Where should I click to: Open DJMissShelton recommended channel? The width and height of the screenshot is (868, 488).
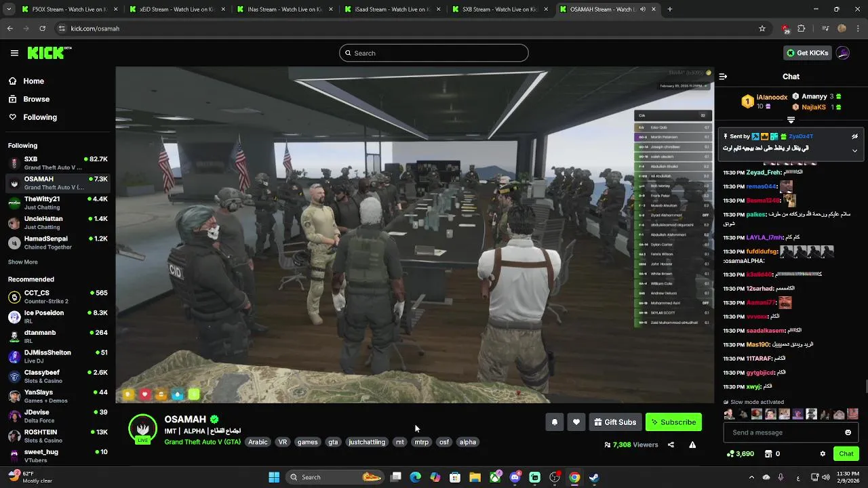[x=58, y=357]
